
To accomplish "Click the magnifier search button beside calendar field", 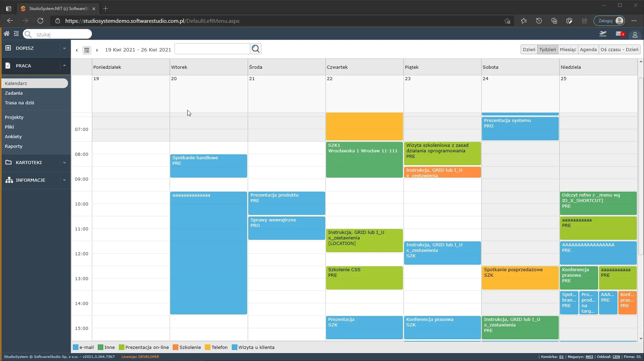I will click(x=256, y=49).
